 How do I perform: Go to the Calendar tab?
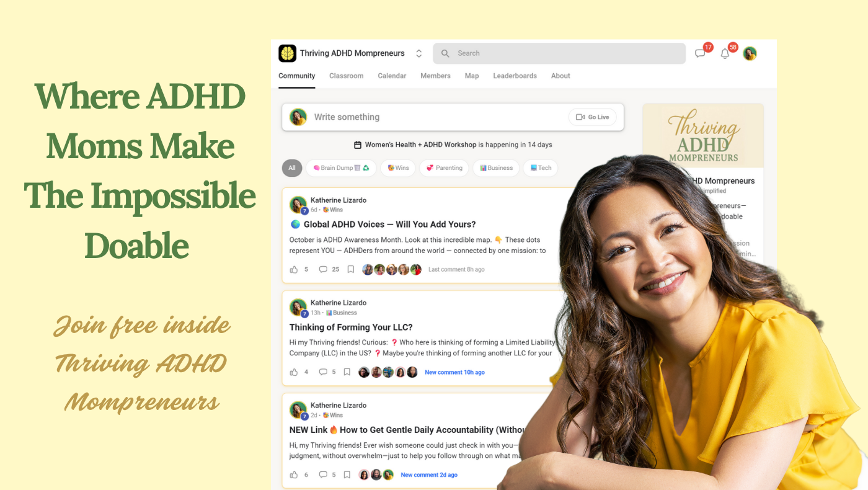pos(392,76)
